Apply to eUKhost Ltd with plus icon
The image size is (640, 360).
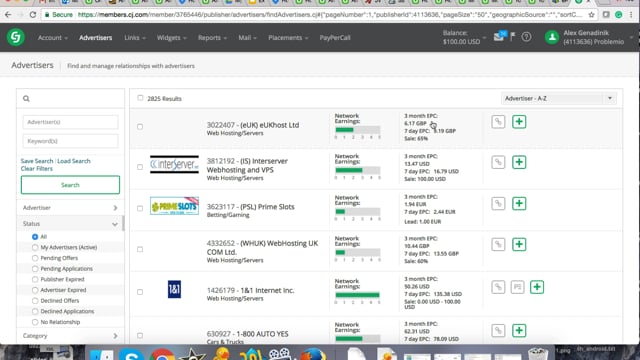point(519,122)
